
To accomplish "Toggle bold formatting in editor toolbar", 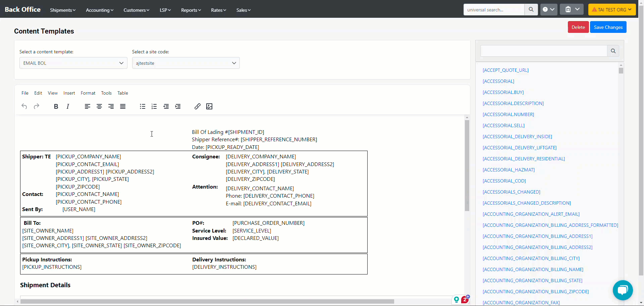I will 56,106.
